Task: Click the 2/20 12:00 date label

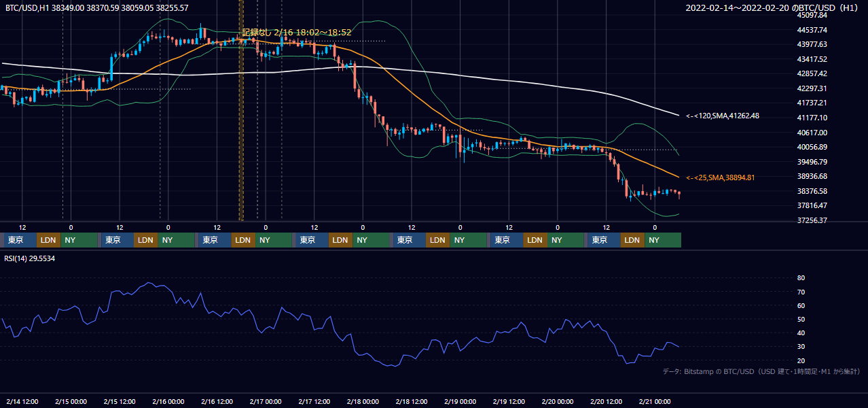Action: tap(607, 401)
